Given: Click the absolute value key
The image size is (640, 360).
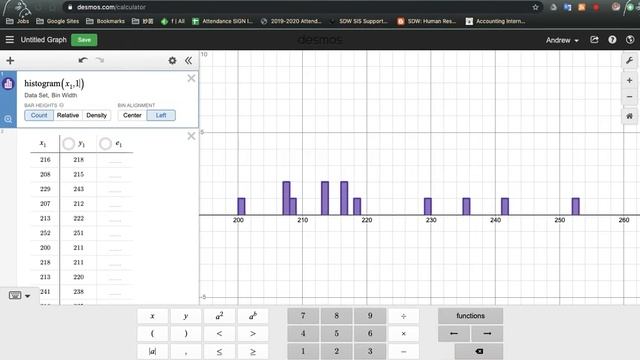Looking at the screenshot, I should click(152, 351).
